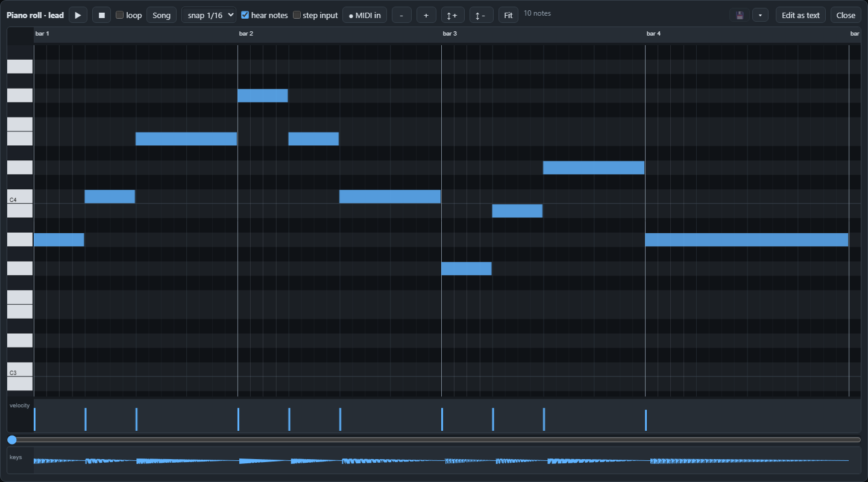
Task: Select the whole-bar note in bar 4
Action: (747, 240)
